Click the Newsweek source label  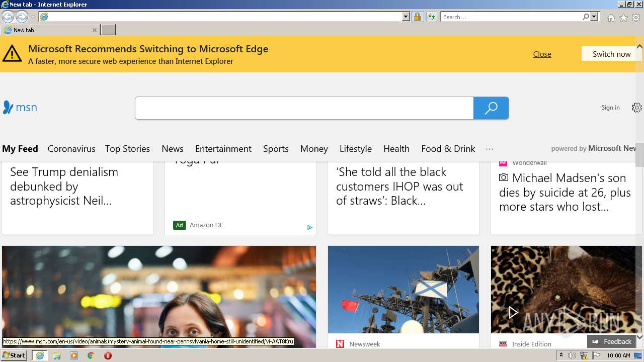tap(365, 344)
